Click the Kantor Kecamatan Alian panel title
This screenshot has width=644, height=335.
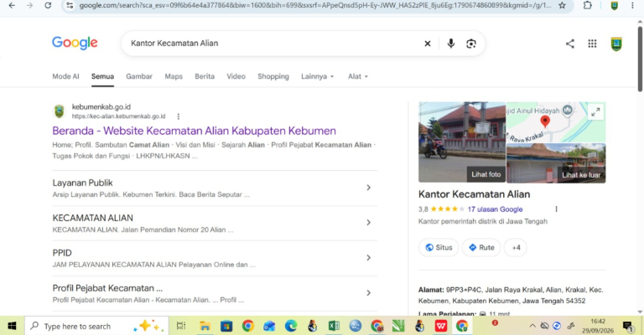click(x=474, y=194)
